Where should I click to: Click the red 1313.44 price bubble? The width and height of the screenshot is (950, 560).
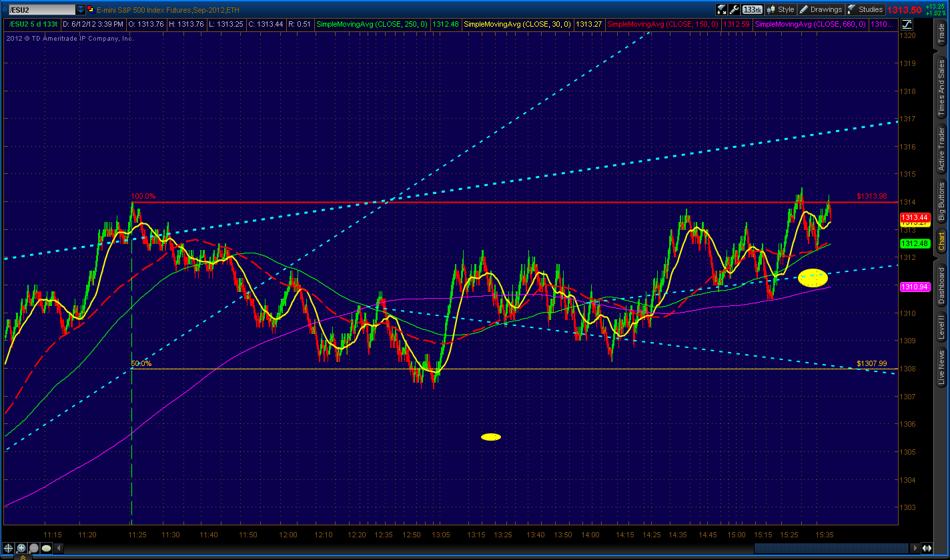click(x=915, y=218)
